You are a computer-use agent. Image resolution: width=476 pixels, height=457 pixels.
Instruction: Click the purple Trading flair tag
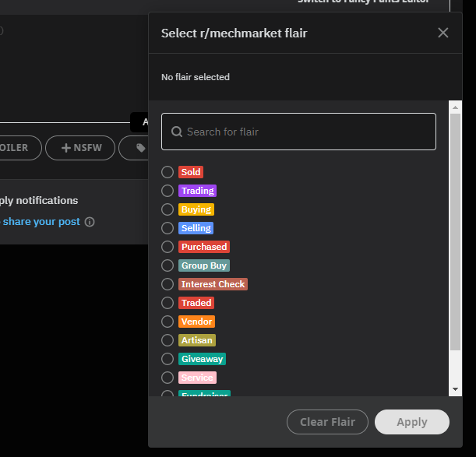pyautogui.click(x=197, y=191)
